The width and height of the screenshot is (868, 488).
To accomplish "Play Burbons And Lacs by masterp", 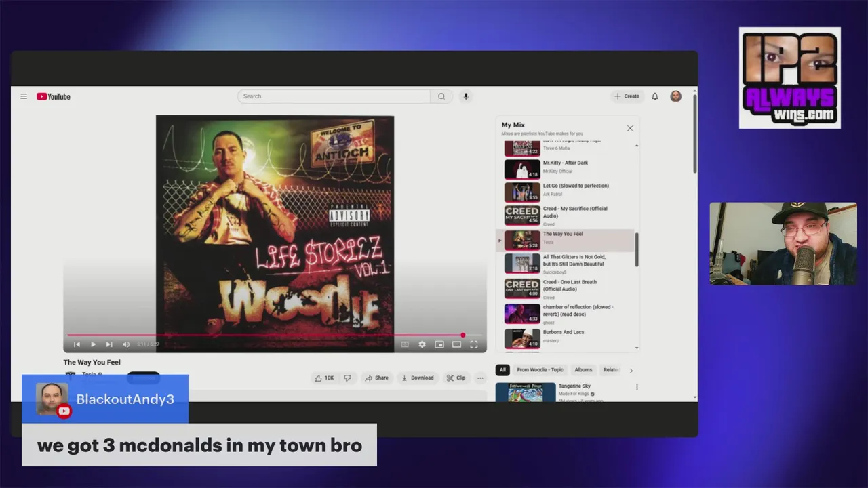I will pos(566,338).
